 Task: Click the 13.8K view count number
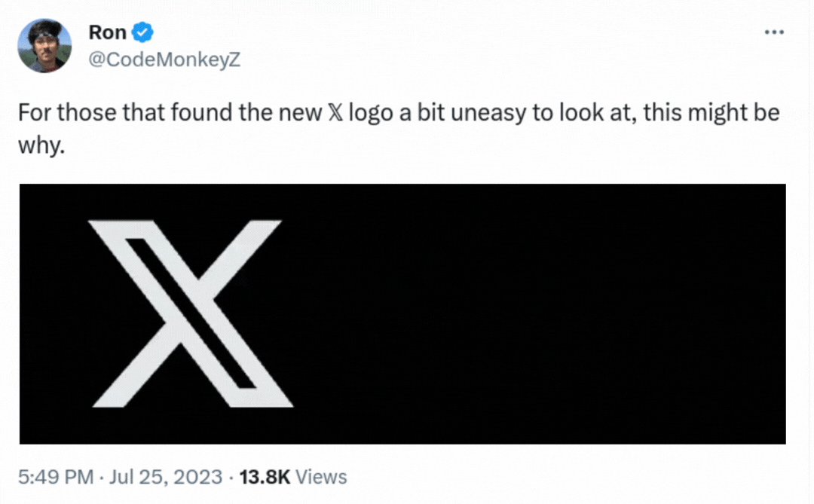tap(264, 477)
